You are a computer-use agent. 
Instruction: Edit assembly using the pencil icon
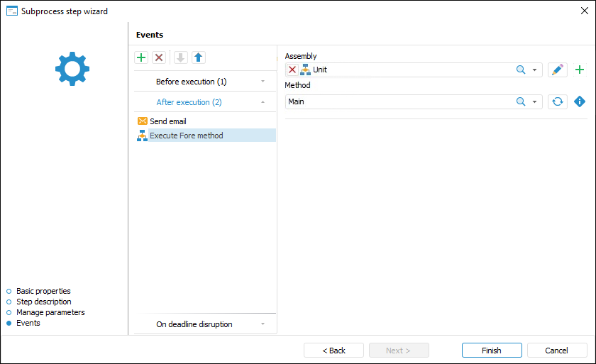coord(558,70)
